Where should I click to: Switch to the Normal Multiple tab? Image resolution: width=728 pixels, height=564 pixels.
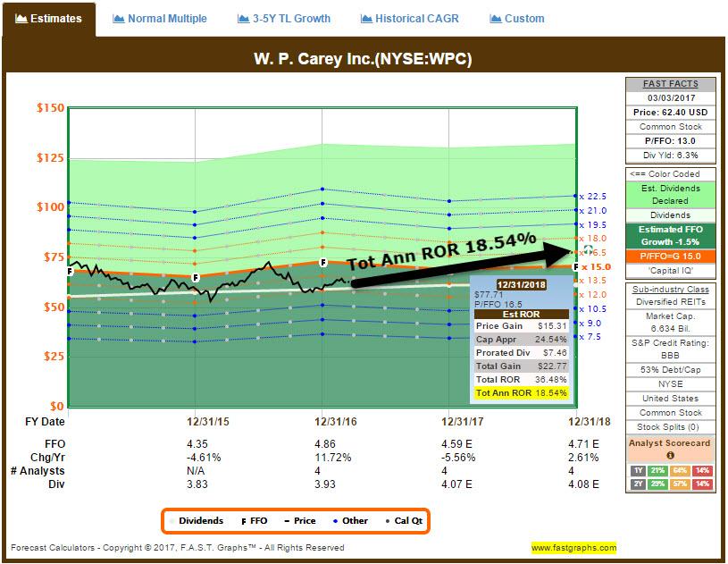[x=160, y=19]
